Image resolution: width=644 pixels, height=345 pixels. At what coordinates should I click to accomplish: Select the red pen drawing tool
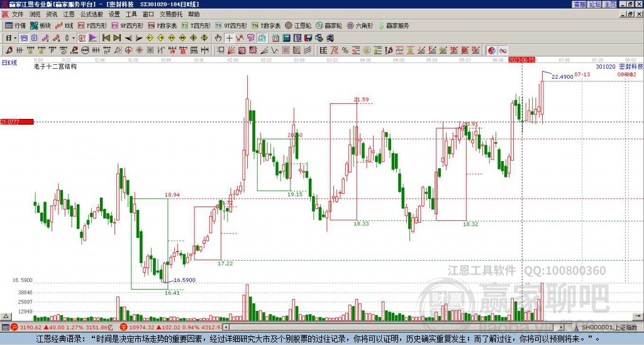pos(9,50)
